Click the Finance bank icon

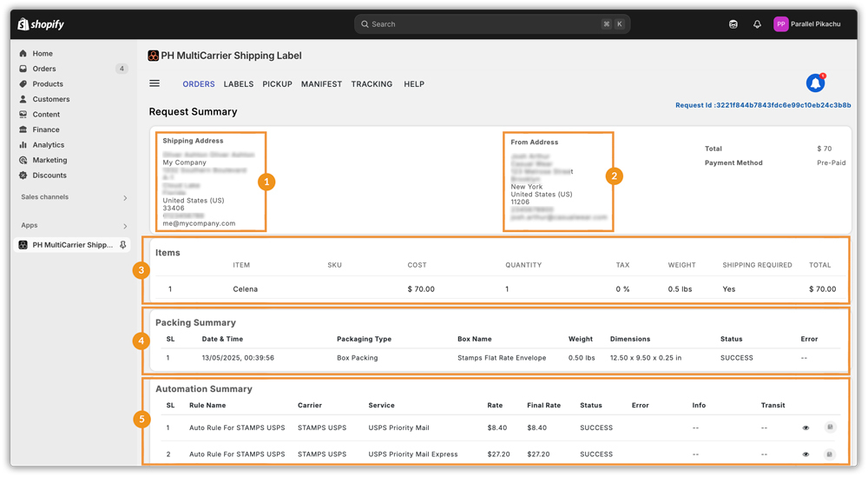coord(23,129)
